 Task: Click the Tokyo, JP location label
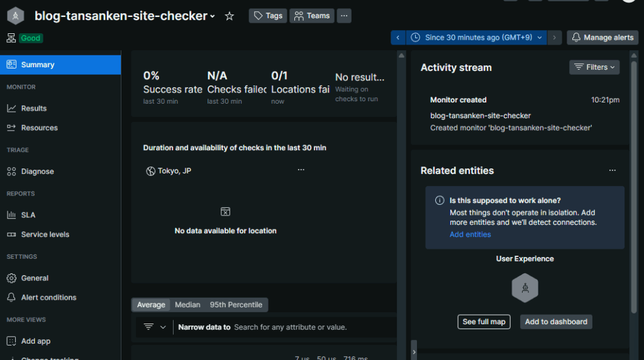coord(175,171)
